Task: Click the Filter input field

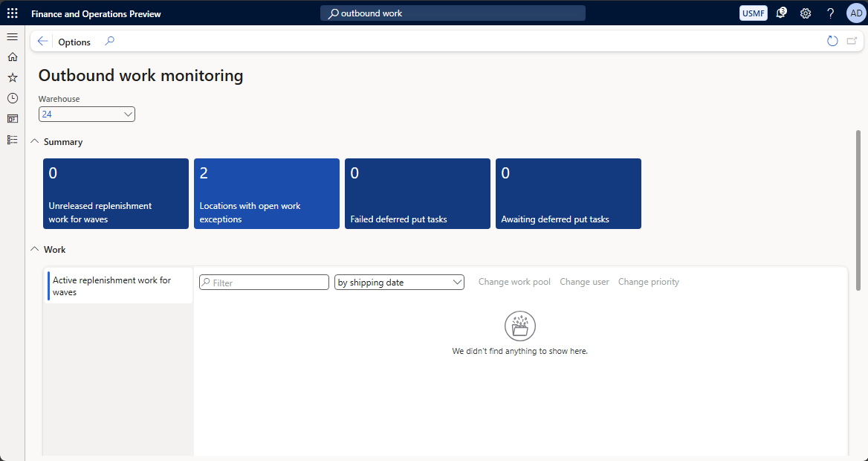Action: pos(269,283)
